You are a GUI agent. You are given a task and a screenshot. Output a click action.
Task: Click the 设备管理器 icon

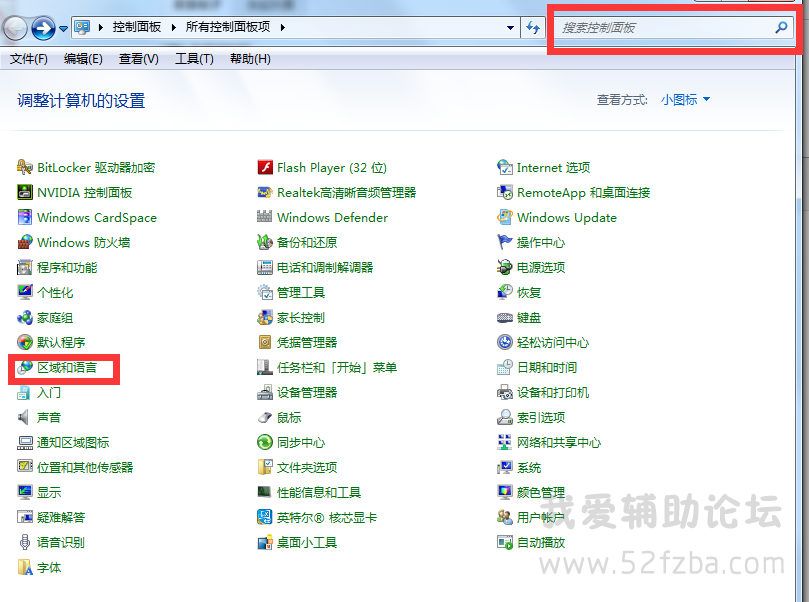click(x=265, y=393)
